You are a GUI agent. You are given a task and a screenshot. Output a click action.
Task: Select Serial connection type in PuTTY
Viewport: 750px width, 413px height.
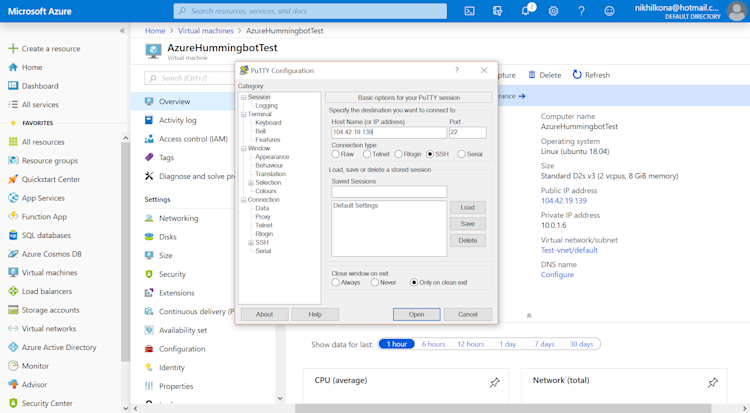[461, 154]
